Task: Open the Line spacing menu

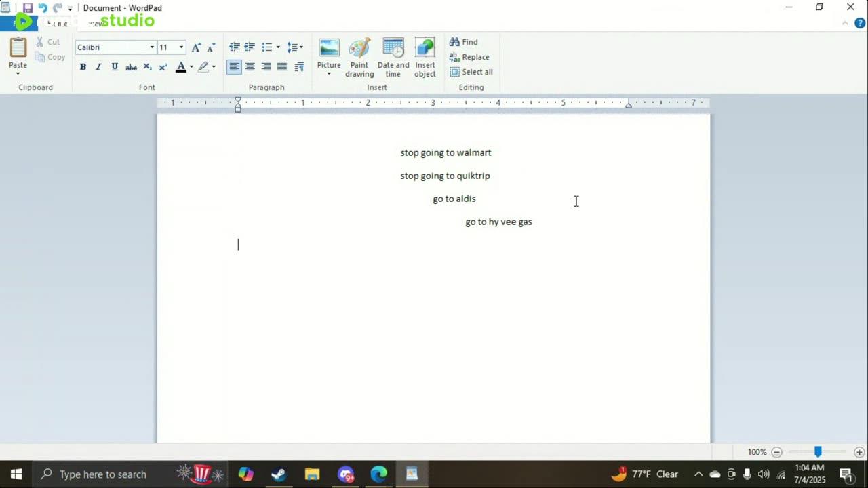Action: [295, 47]
